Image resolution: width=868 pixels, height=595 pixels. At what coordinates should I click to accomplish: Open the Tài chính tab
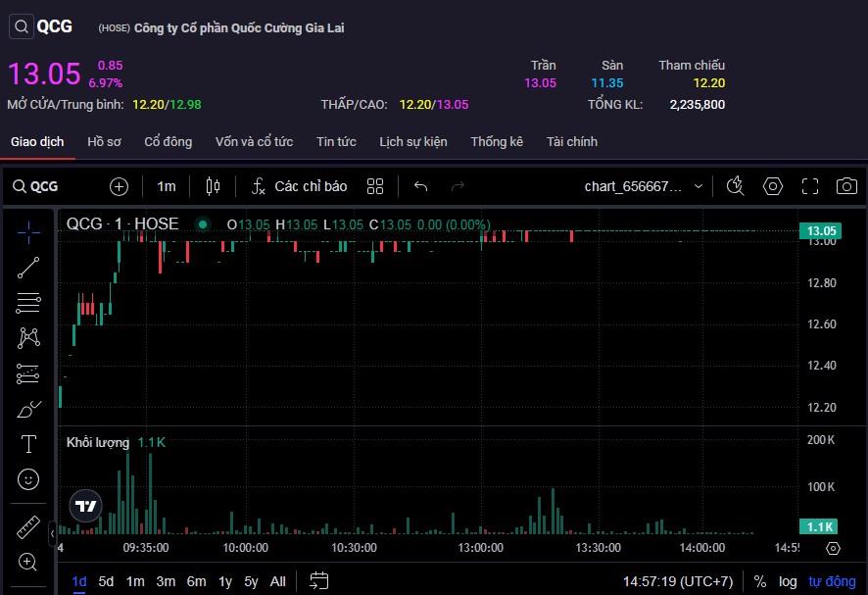(x=572, y=142)
